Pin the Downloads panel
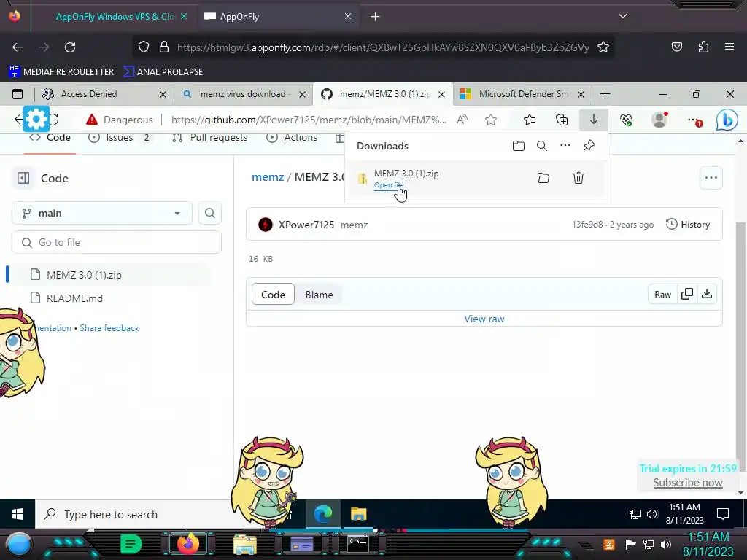The width and height of the screenshot is (747, 560). coord(589,146)
